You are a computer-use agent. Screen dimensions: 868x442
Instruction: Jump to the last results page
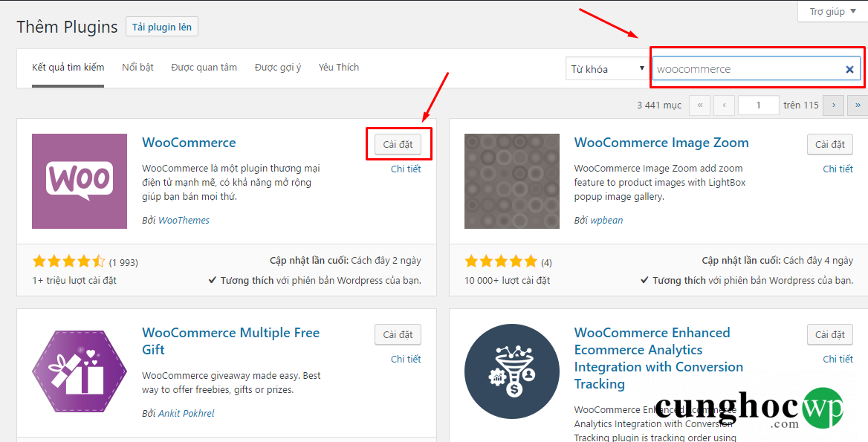click(x=858, y=105)
